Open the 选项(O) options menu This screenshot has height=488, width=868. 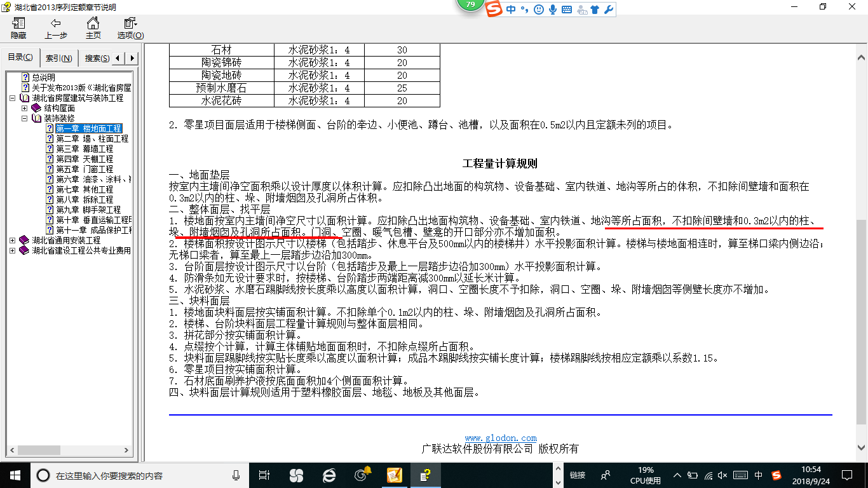click(x=130, y=28)
